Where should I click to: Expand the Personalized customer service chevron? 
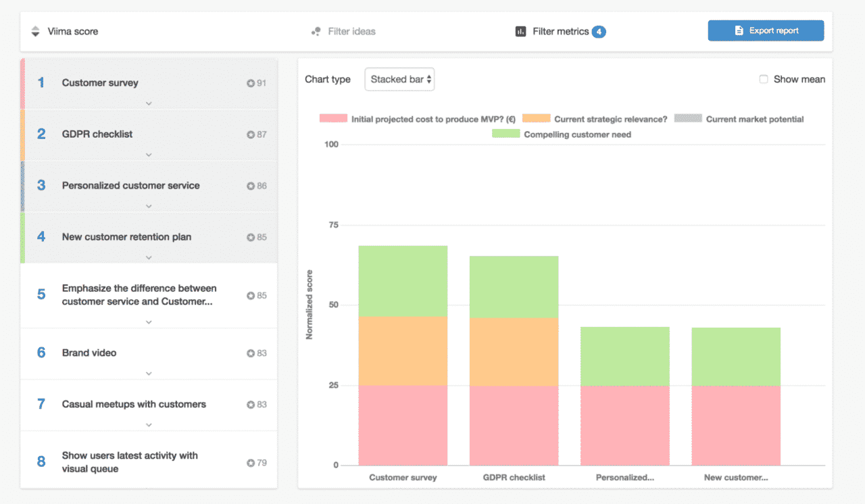point(149,206)
